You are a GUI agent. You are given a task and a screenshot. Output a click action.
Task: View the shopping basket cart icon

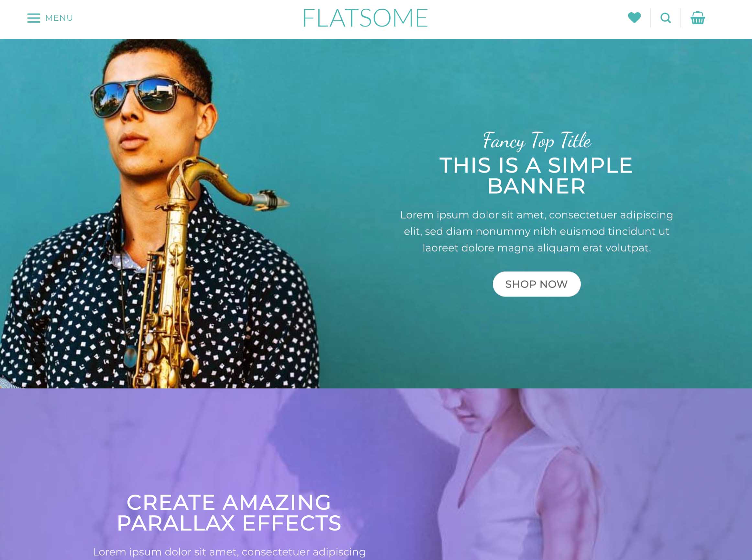(697, 18)
